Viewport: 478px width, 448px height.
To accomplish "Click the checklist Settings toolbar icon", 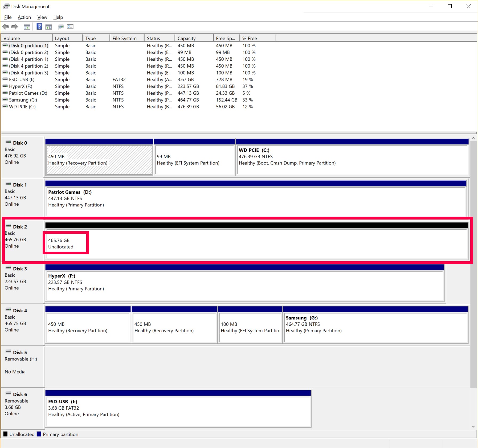I will pos(70,27).
